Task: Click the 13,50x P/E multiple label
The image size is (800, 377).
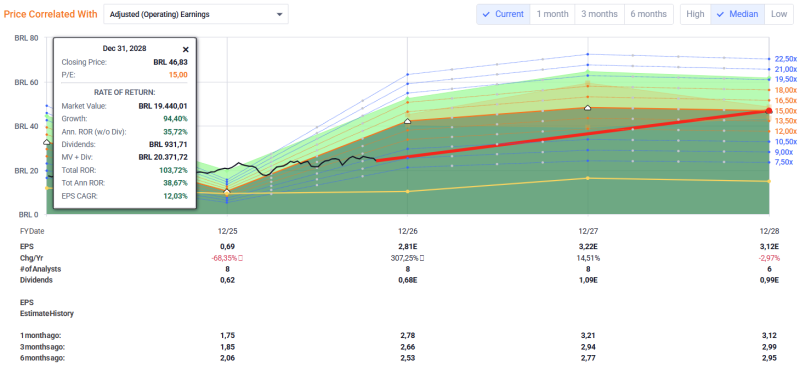Action: point(786,121)
